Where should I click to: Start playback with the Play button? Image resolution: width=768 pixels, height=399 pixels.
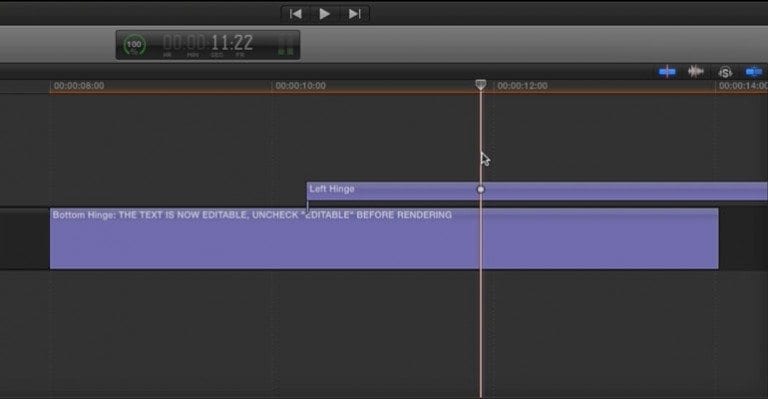tap(324, 14)
